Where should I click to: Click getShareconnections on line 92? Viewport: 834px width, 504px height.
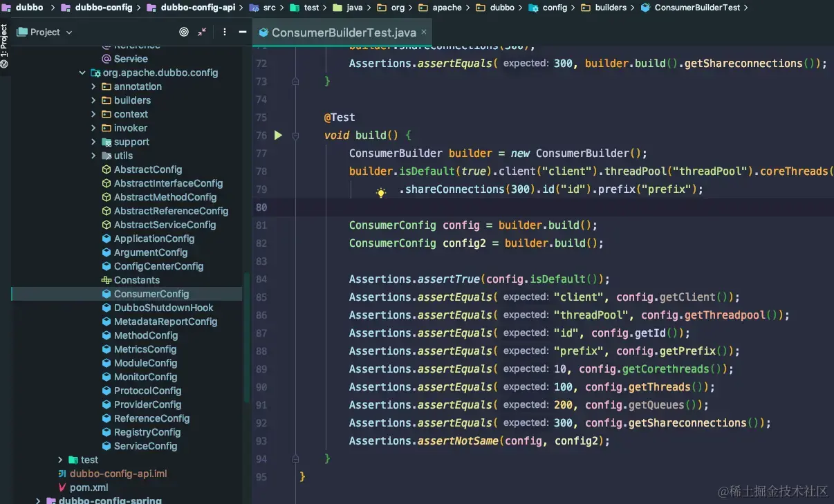(687, 423)
